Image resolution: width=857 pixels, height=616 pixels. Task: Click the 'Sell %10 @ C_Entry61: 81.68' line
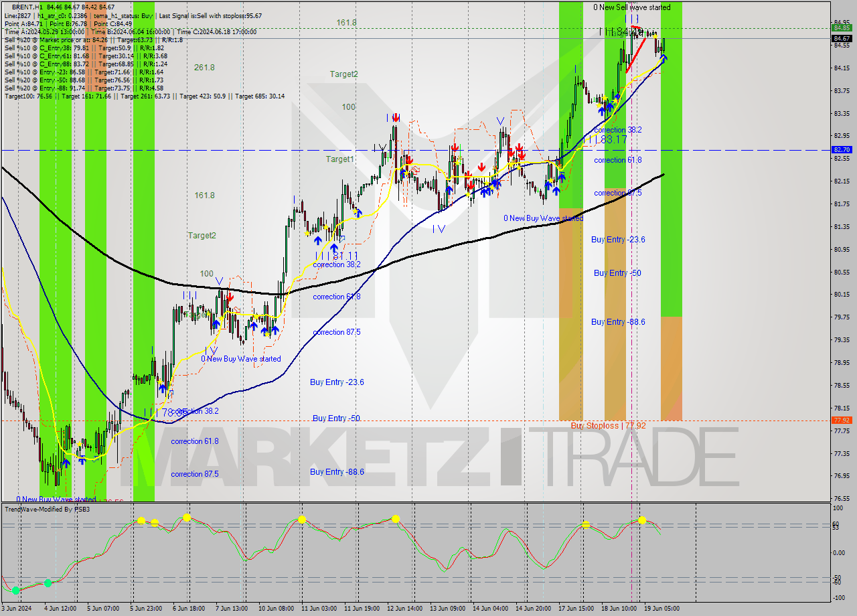click(86, 56)
